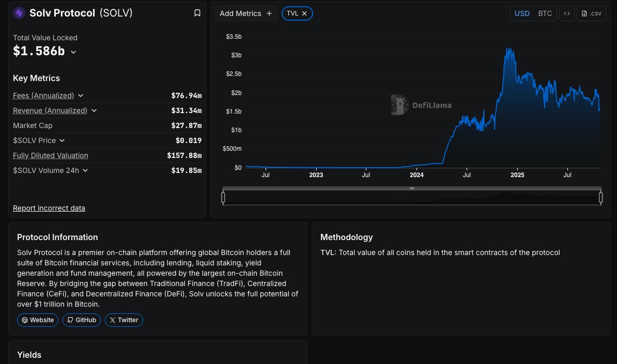Click Report incorrect data link

49,208
